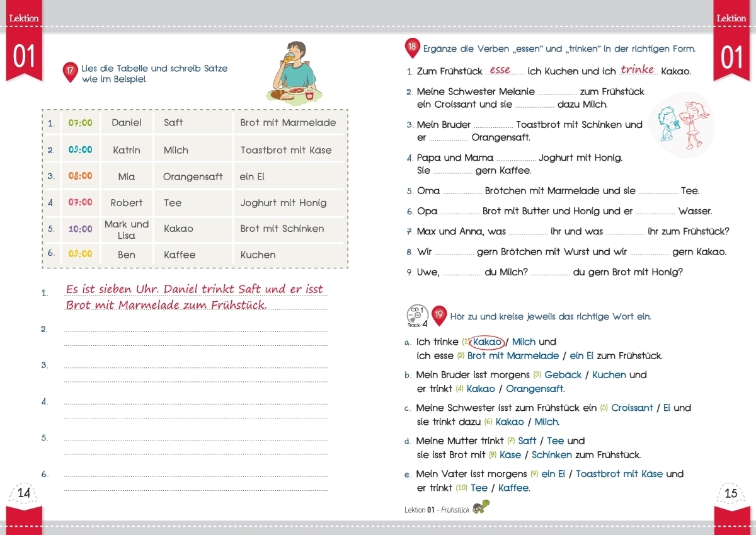The height and width of the screenshot is (535, 756).
Task: Click the name Daniel in the table
Action: coord(127,123)
